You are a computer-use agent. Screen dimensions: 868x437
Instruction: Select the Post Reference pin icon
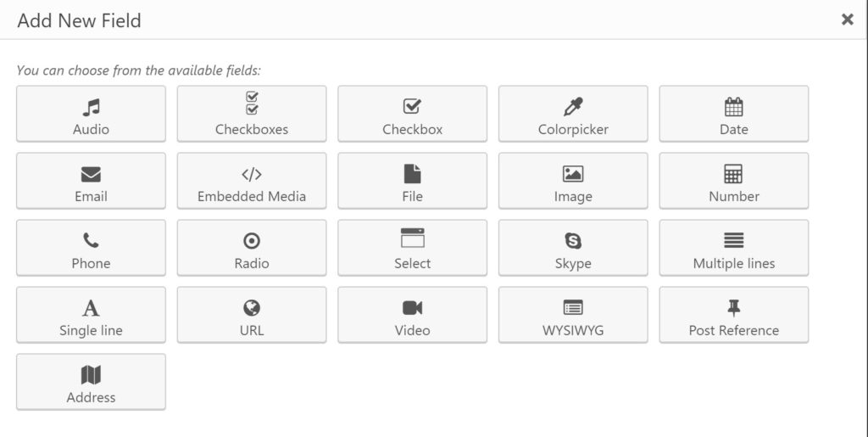coord(733,308)
